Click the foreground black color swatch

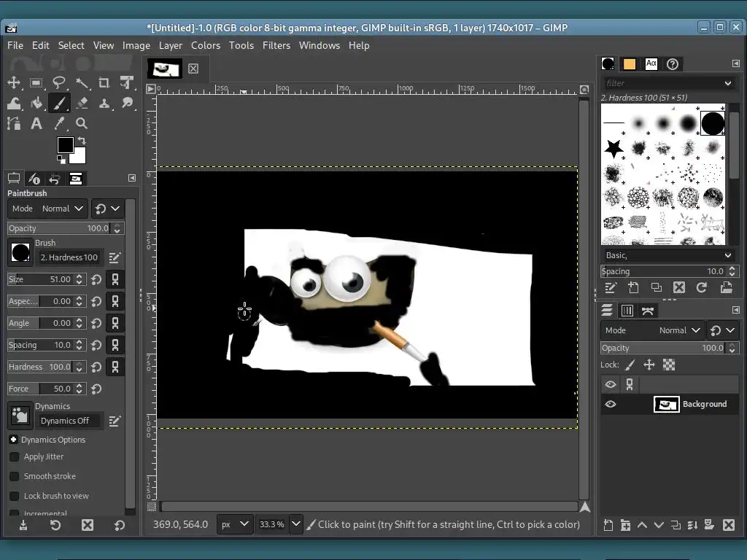click(x=64, y=144)
